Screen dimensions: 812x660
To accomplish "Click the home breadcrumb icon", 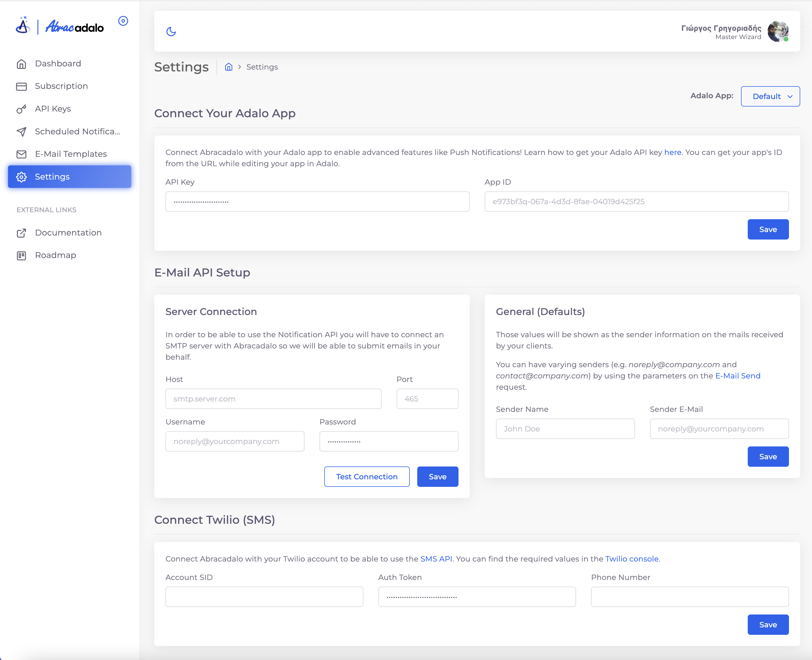I will click(229, 67).
